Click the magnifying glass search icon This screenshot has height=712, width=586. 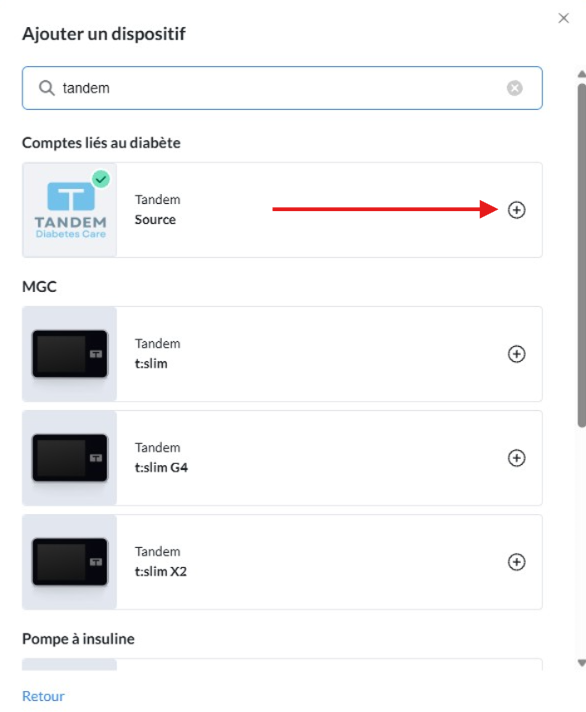pos(46,88)
